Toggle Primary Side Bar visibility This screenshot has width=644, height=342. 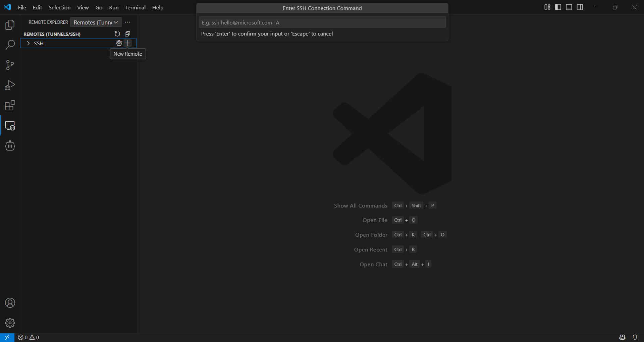(x=558, y=7)
